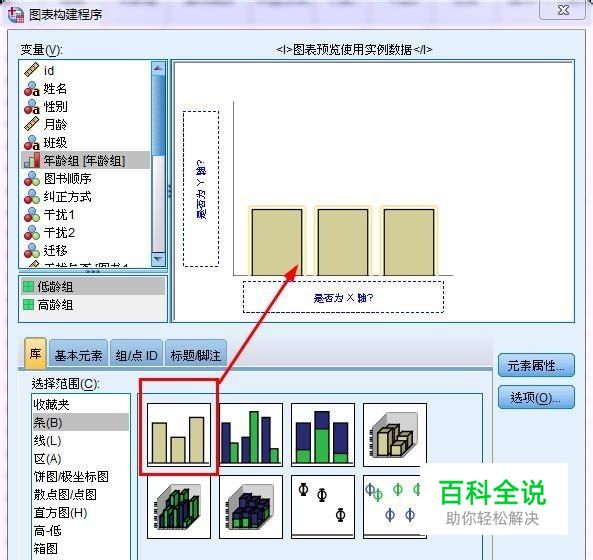Click the nominal icon beside 迁移
The height and width of the screenshot is (560, 593).
31,251
